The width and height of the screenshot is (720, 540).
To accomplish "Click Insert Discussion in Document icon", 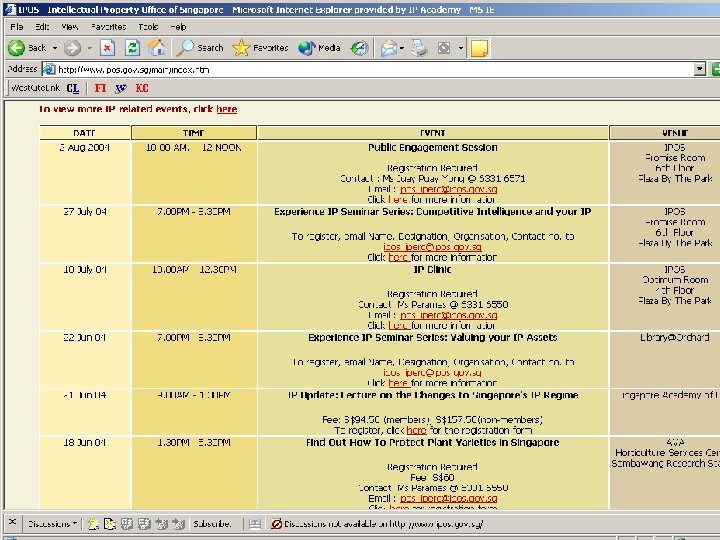I will coord(93,524).
